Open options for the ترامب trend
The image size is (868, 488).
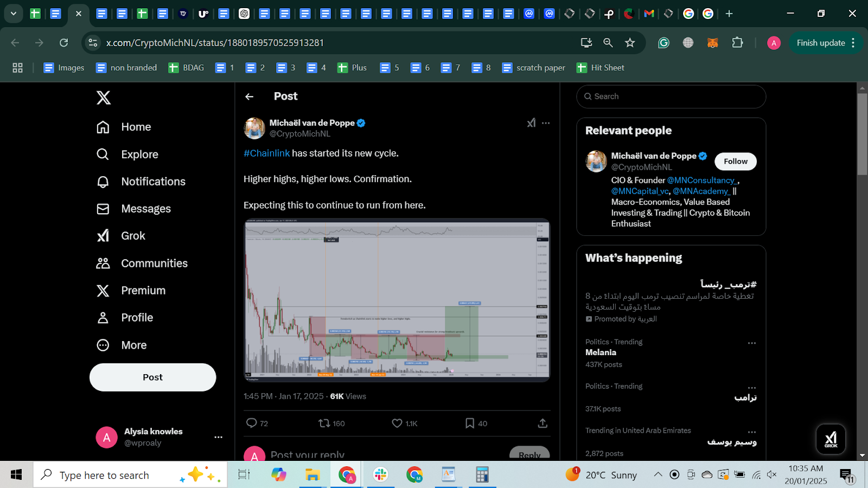[752, 387]
